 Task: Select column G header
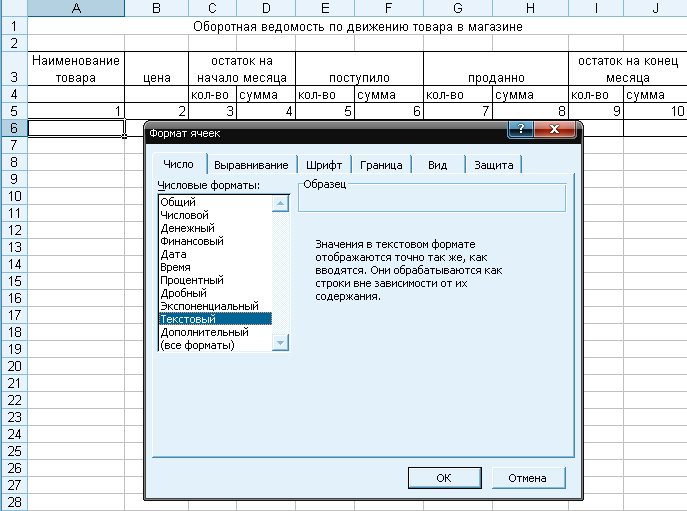coord(458,8)
